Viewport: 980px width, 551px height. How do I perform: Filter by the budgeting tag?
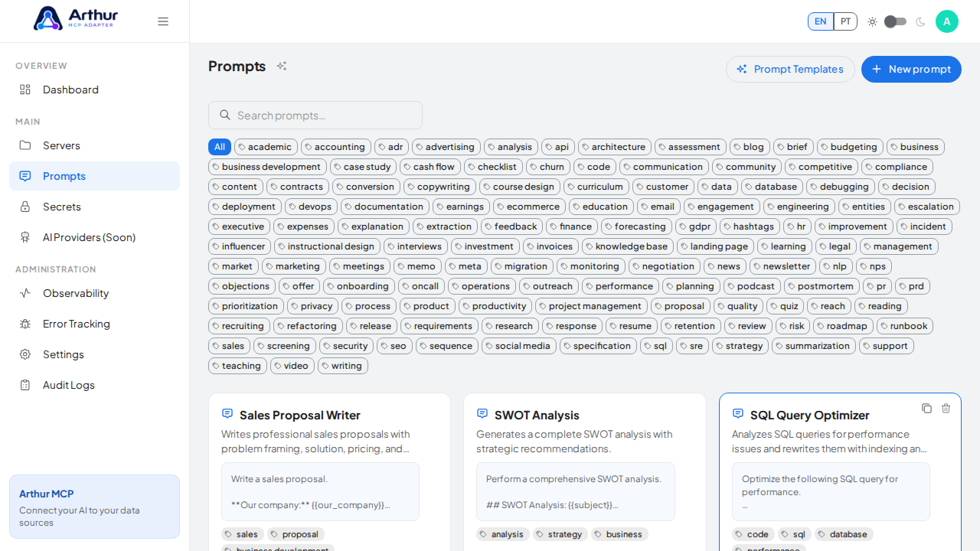pyautogui.click(x=850, y=147)
